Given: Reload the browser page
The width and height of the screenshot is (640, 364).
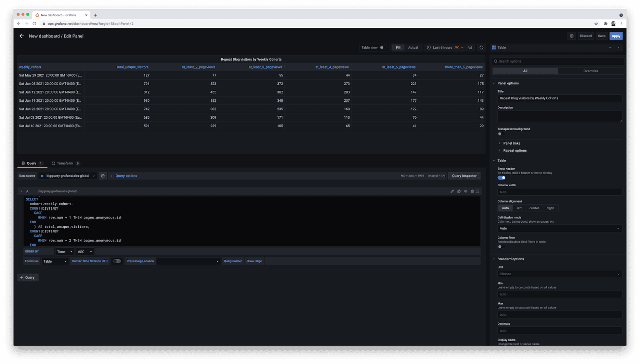Looking at the screenshot, I should tap(34, 24).
